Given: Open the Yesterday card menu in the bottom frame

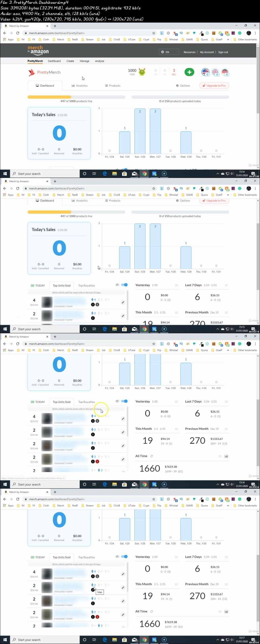Looking at the screenshot, I should 176,557.
